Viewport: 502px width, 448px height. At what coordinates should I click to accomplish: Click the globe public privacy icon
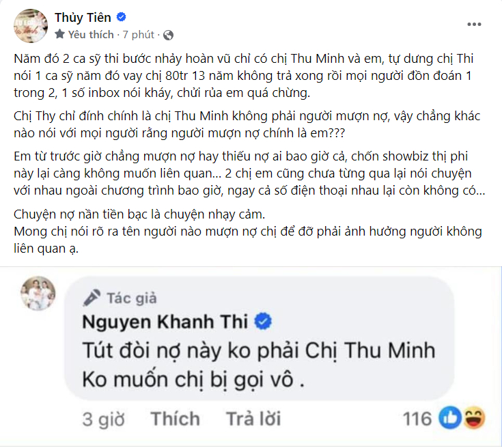click(x=168, y=34)
